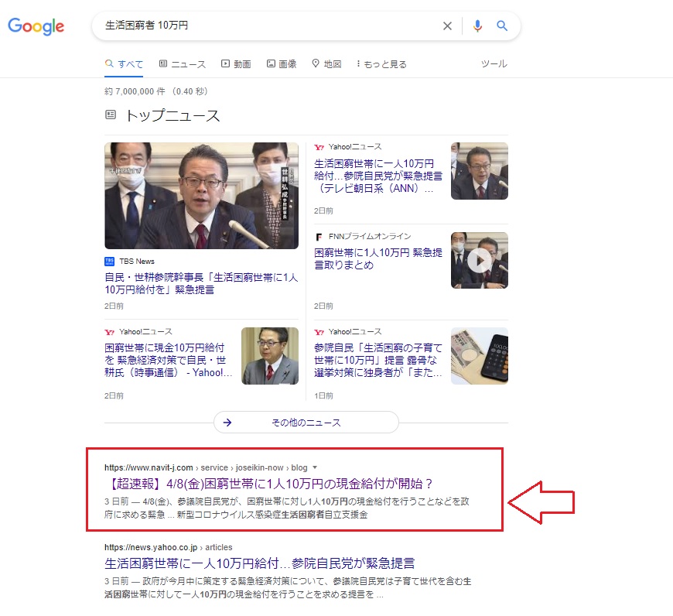Click the calculator and yen banknote thumbnail

tap(480, 356)
